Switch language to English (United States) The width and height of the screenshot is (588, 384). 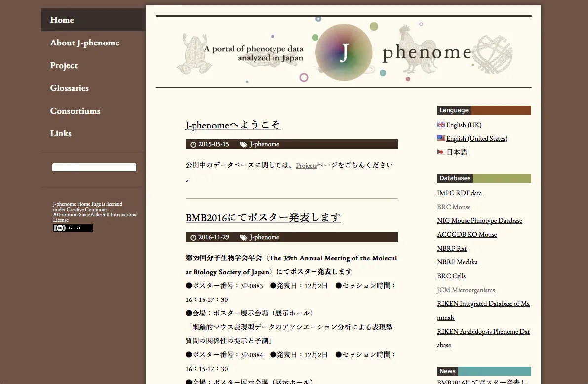click(476, 138)
